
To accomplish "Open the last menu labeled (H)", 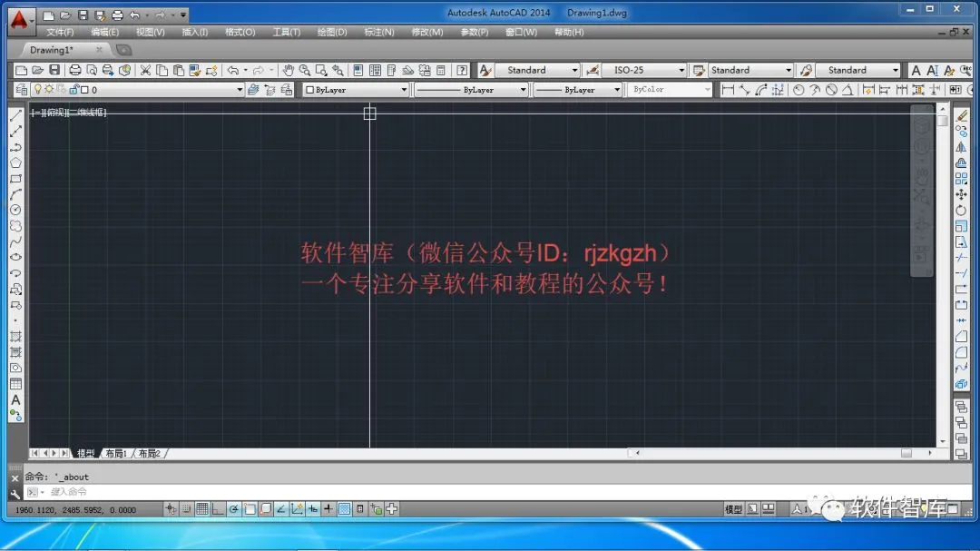I will tap(569, 32).
